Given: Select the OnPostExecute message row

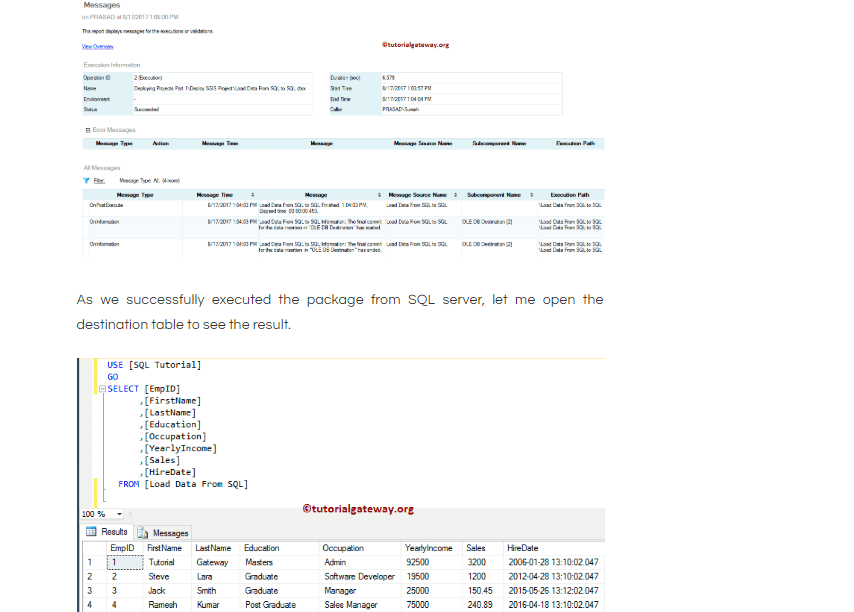Looking at the screenshot, I should pyautogui.click(x=343, y=208).
